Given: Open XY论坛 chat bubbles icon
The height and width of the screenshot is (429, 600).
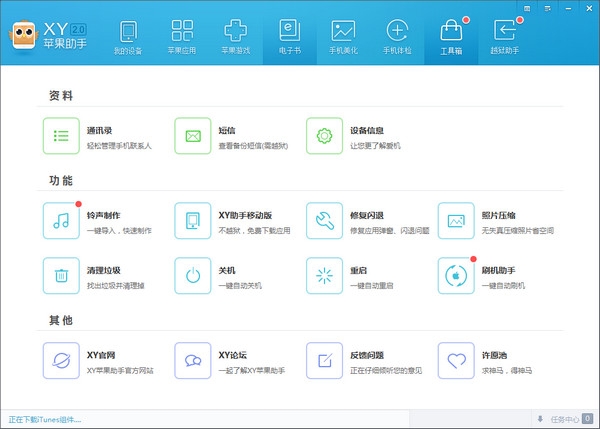Looking at the screenshot, I should [193, 360].
